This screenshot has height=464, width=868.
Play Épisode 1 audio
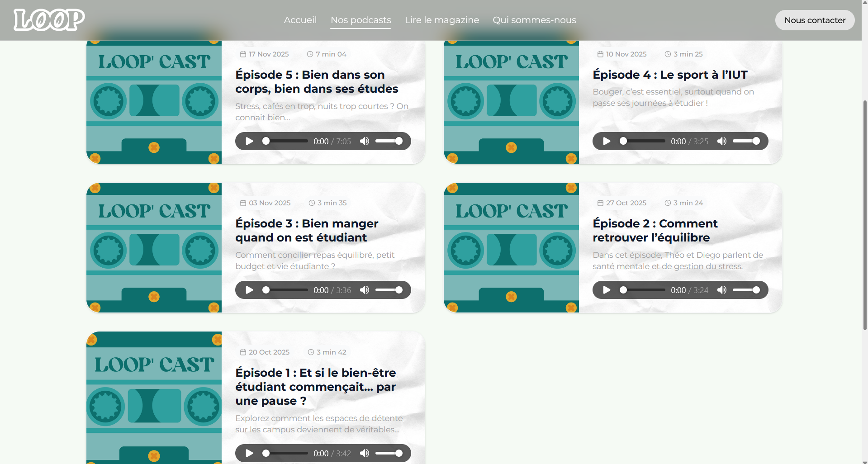tap(249, 453)
